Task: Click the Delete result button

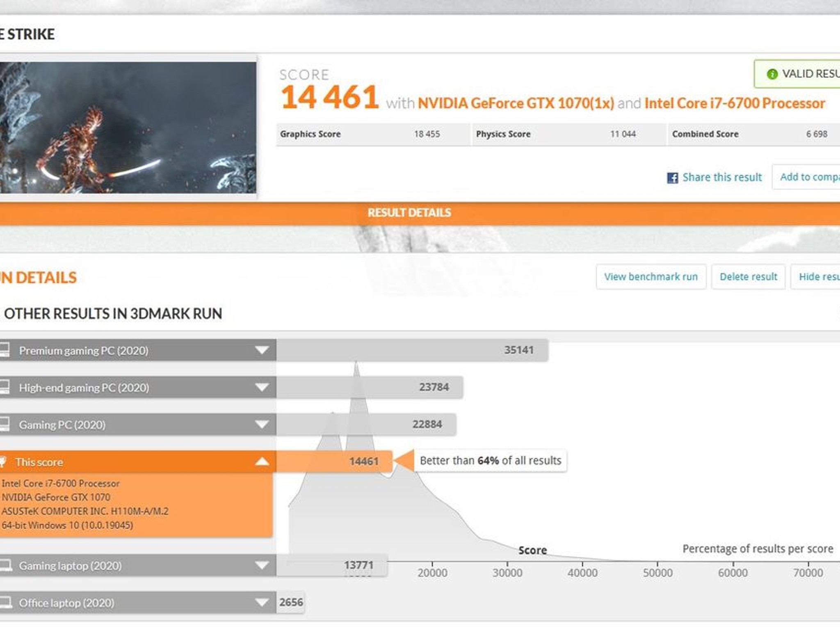Action: click(x=748, y=277)
